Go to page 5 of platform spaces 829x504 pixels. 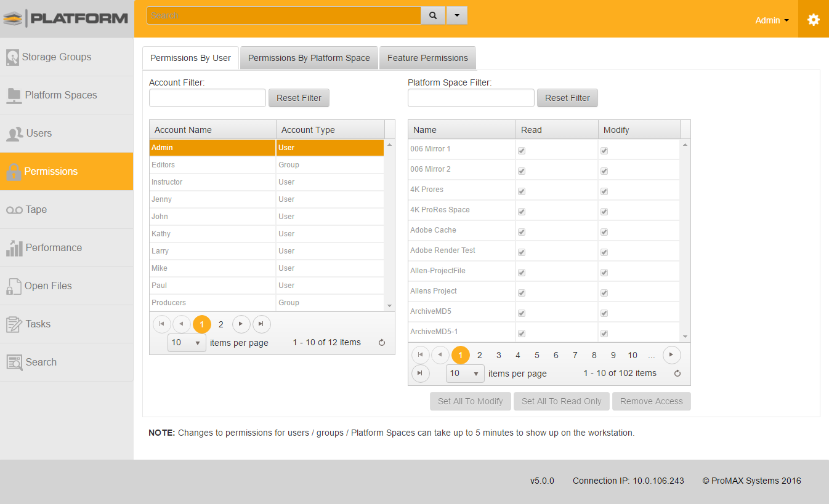[537, 355]
